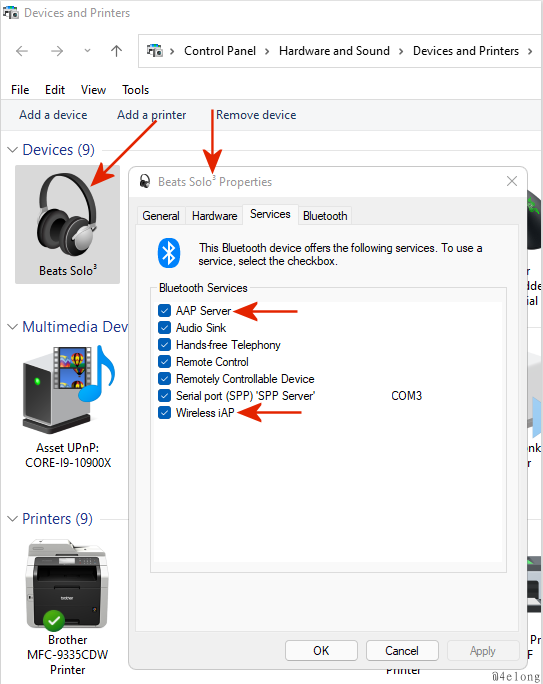Select the Beats Solo³ headphones device icon

click(x=67, y=224)
